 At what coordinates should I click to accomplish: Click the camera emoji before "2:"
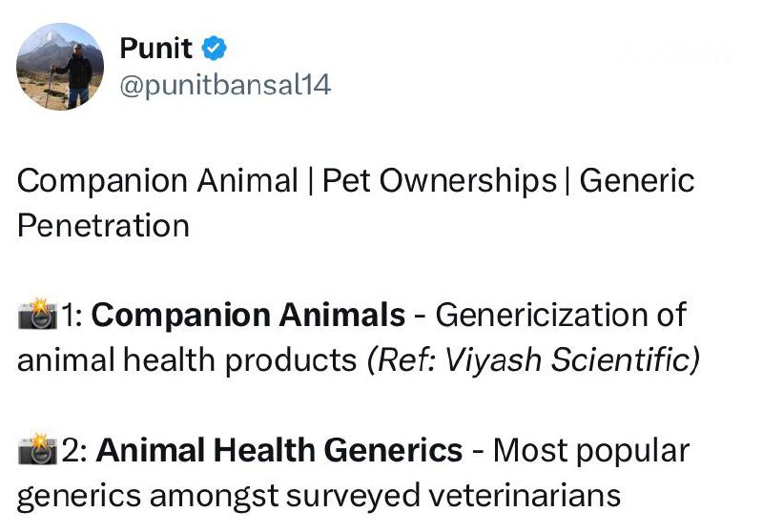(37, 451)
